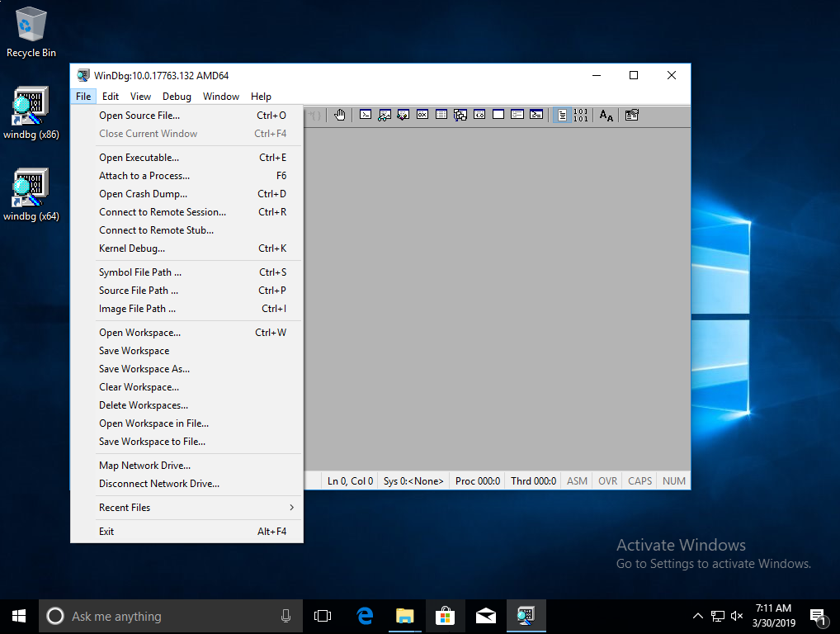The image size is (840, 634).
Task: Click the OVR indicator in status bar
Action: [607, 481]
